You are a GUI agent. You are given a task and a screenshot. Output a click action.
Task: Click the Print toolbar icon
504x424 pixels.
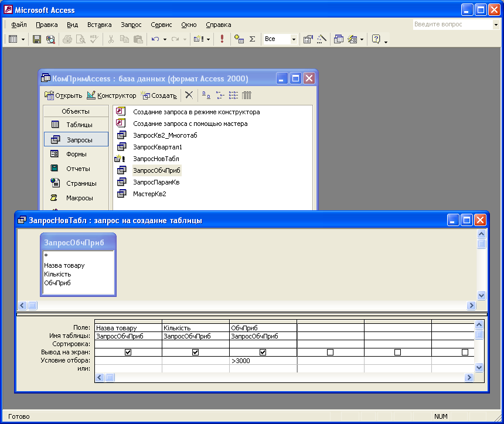(67, 39)
